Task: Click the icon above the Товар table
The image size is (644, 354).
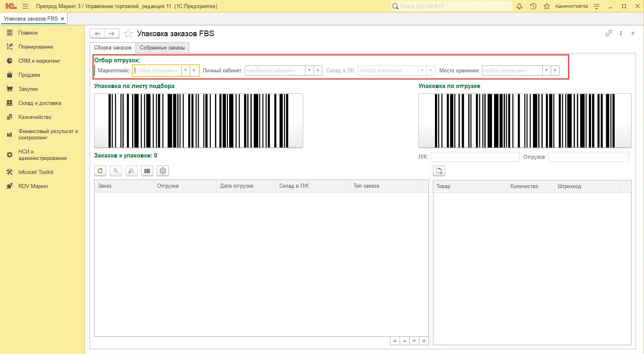Action: [439, 171]
